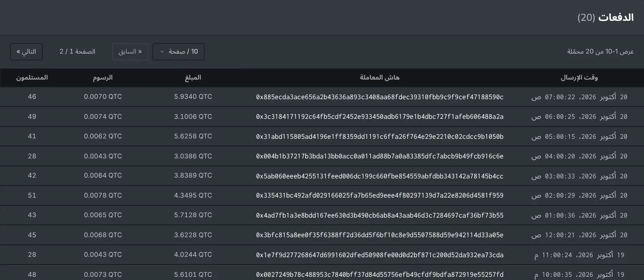The width and height of the screenshot is (644, 280).
Task: Open transaction hash starting 0x3bfc815a
Action: coord(380,235)
